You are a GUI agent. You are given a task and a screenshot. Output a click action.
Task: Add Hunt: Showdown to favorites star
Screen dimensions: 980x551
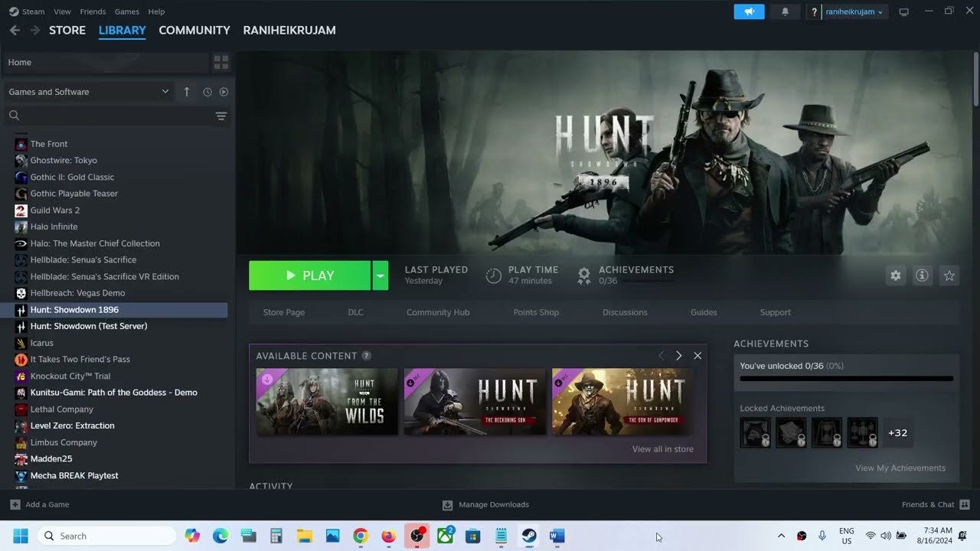pyautogui.click(x=949, y=275)
